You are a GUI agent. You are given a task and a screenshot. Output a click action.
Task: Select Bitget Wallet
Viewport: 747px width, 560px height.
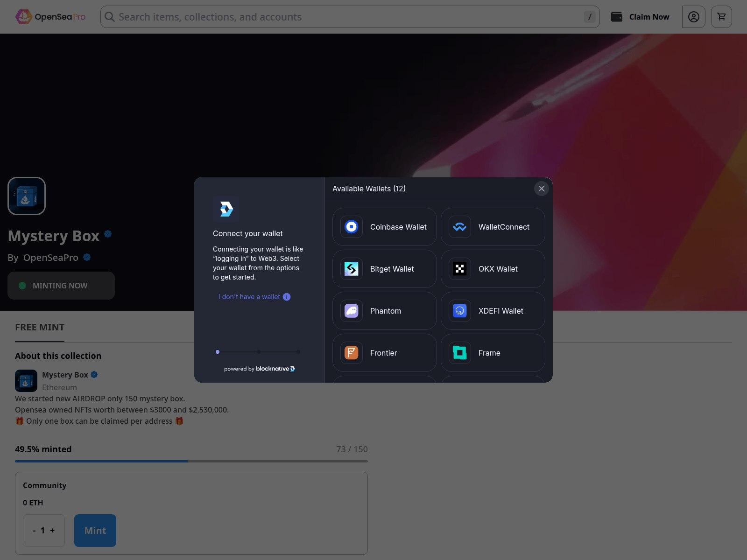tap(385, 269)
